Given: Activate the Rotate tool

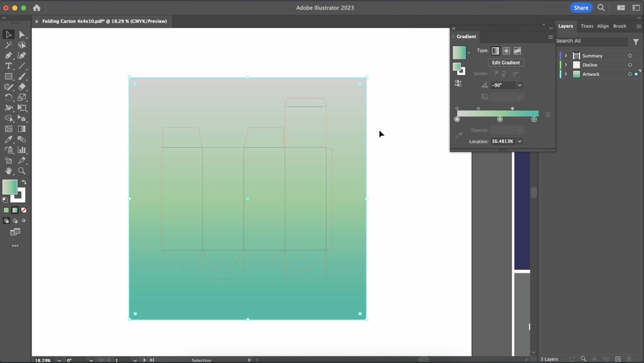Looking at the screenshot, I should click(x=8, y=97).
